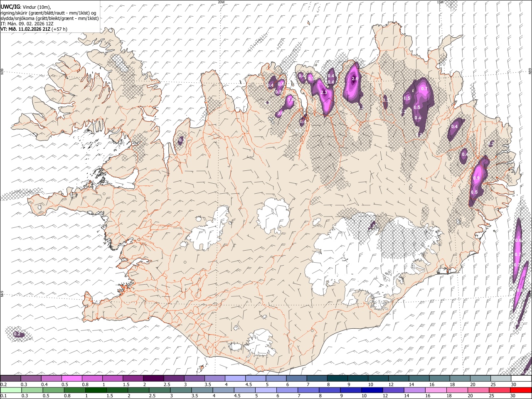The height and width of the screenshot is (399, 532).
Task: Click the '15W' longitude label at top
Action: coord(440,2)
